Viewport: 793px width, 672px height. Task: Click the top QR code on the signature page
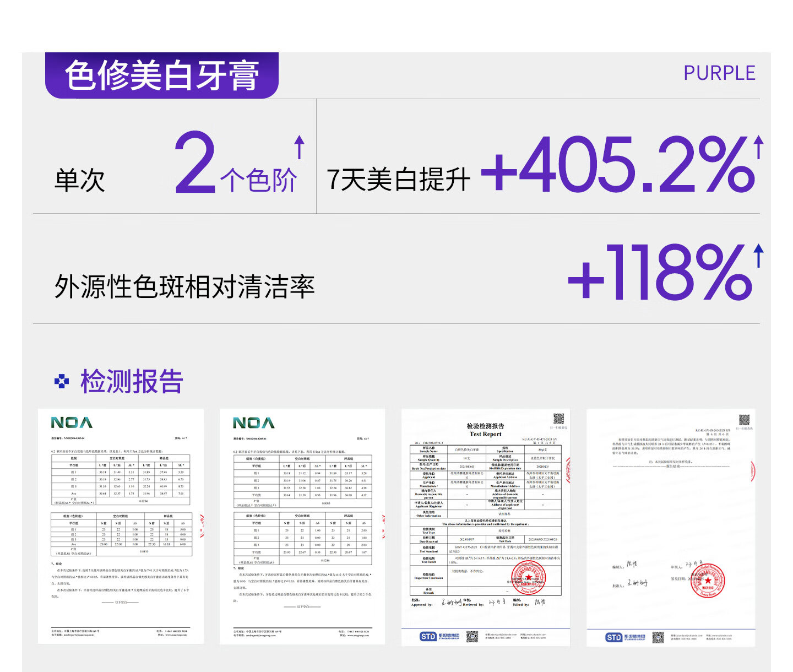pos(744,420)
